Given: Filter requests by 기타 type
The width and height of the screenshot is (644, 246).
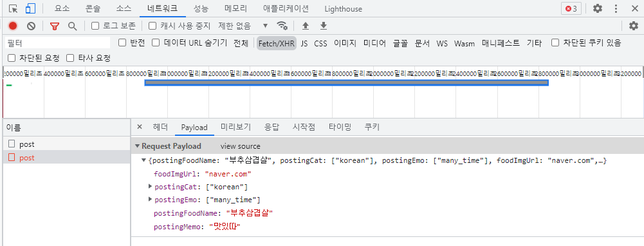Looking at the screenshot, I should pyautogui.click(x=535, y=43).
